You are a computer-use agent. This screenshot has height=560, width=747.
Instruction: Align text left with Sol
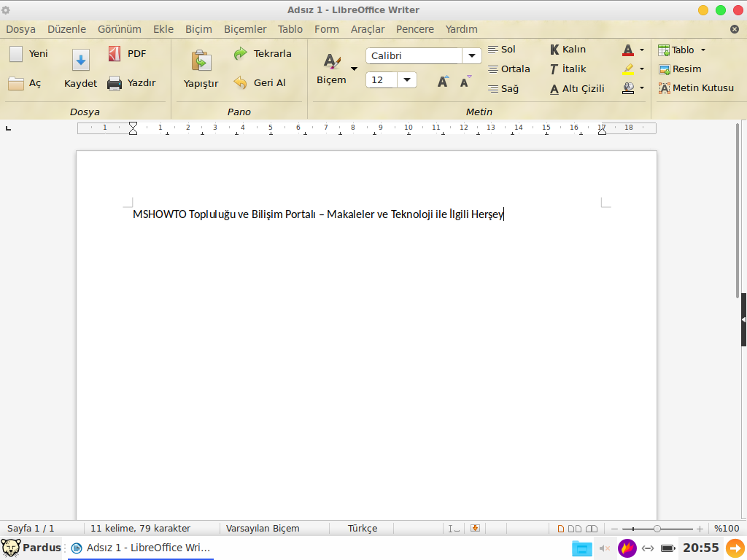point(502,50)
